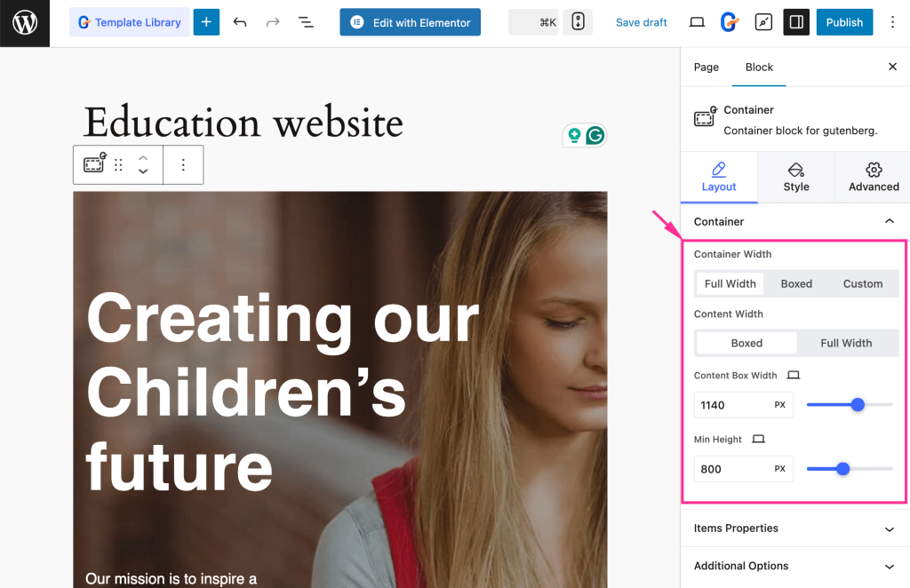This screenshot has width=910, height=588.
Task: Click the Redo arrow
Action: (272, 21)
